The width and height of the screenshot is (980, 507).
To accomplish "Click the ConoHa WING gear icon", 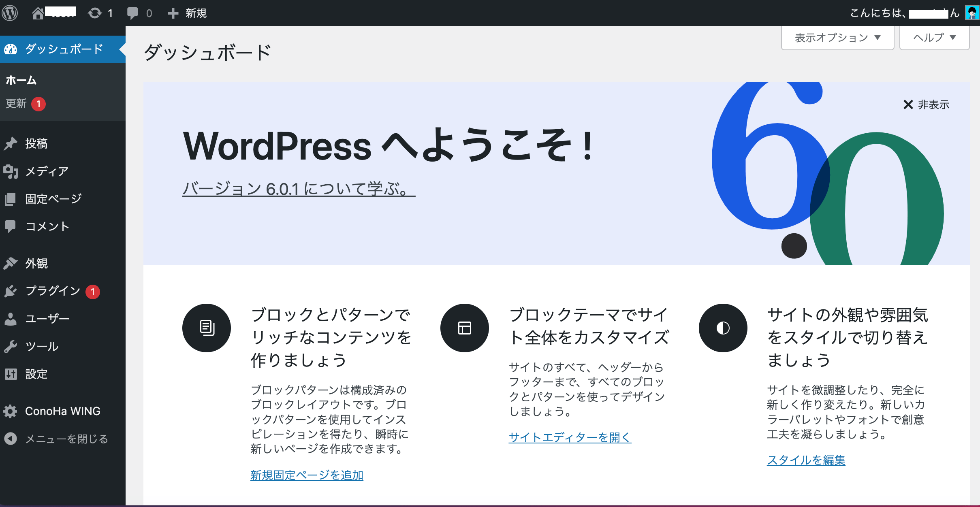I will tap(11, 411).
